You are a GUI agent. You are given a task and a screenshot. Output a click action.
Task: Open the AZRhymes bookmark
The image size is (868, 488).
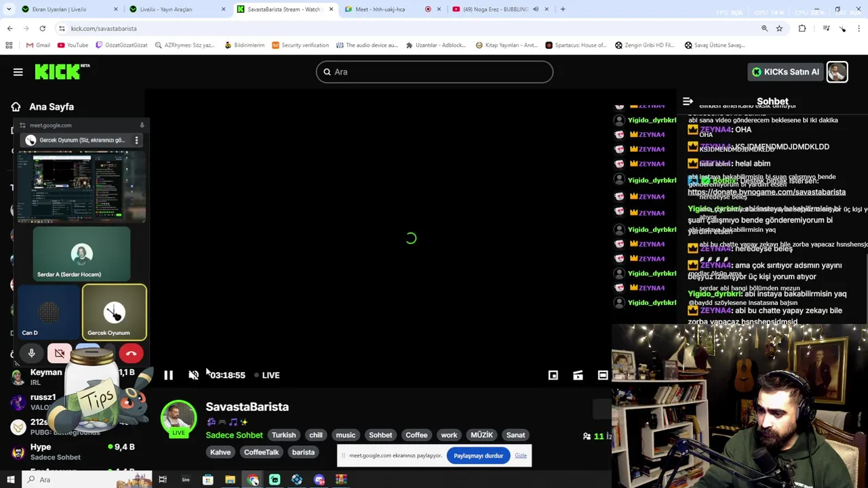(x=184, y=45)
